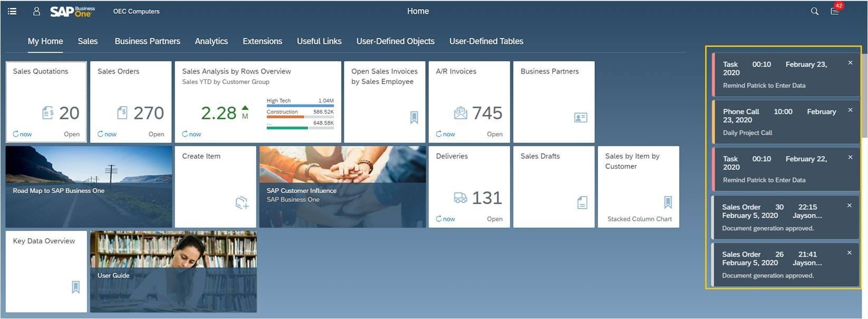Switch to the My Home tab

(45, 41)
